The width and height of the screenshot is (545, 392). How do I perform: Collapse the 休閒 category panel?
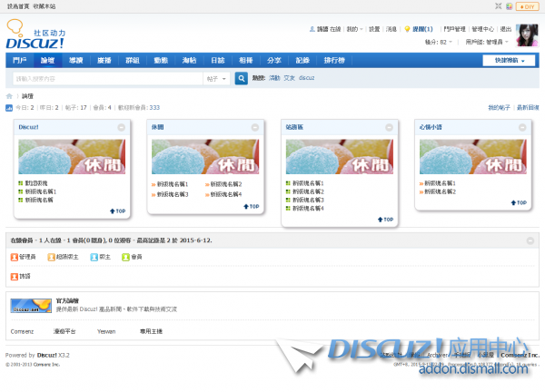coord(256,127)
